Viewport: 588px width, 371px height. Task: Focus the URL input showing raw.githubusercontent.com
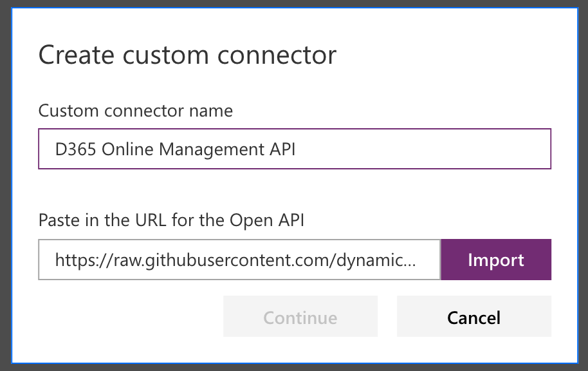point(239,260)
